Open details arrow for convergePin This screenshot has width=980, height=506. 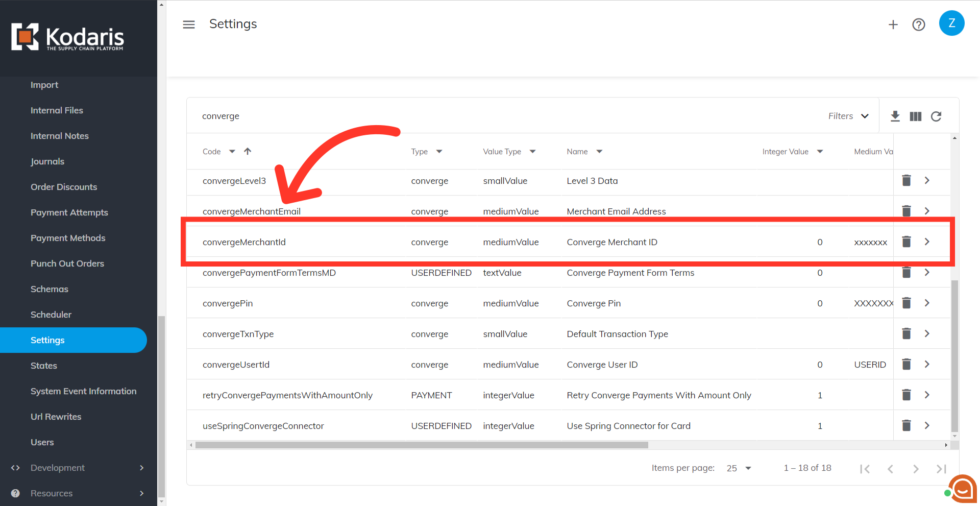pyautogui.click(x=927, y=303)
